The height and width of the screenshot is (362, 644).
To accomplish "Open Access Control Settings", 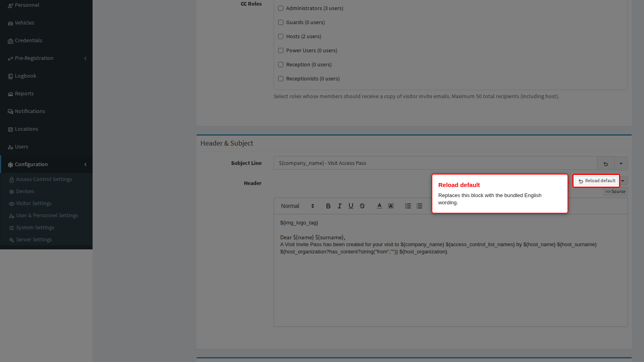I will 44,179.
